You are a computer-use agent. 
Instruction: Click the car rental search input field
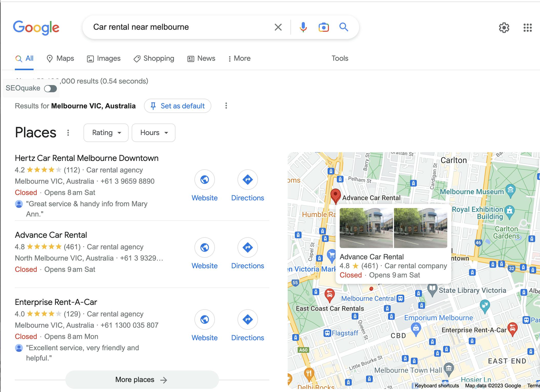click(180, 27)
